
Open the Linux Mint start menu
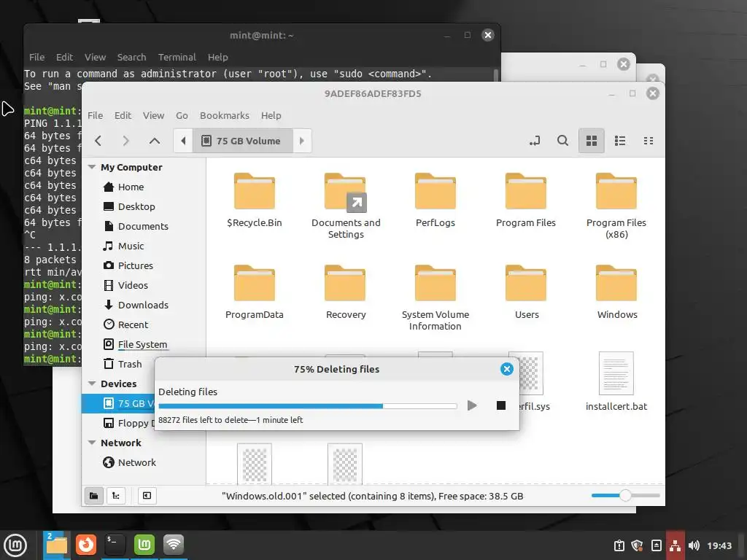pos(15,545)
